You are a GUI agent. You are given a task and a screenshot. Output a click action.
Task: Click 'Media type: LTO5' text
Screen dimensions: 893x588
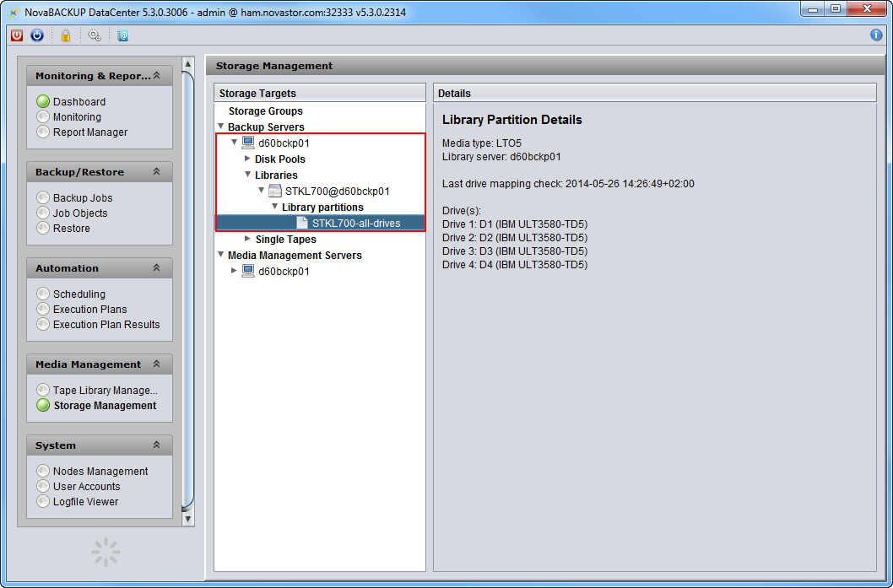(x=482, y=143)
